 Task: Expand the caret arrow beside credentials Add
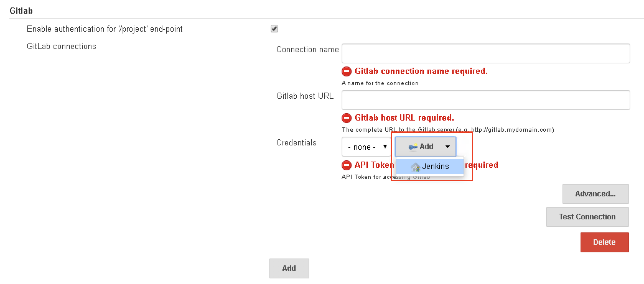[447, 147]
